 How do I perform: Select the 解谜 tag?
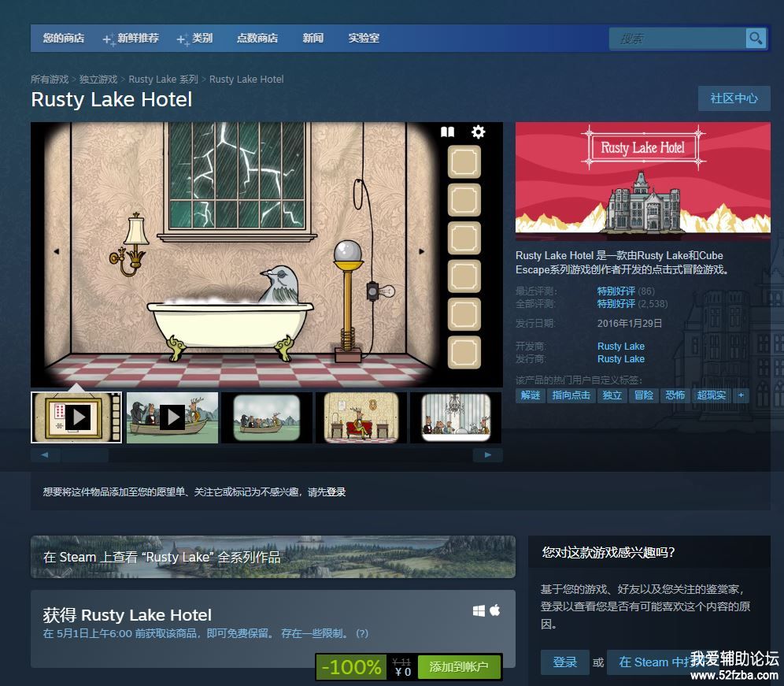(531, 395)
